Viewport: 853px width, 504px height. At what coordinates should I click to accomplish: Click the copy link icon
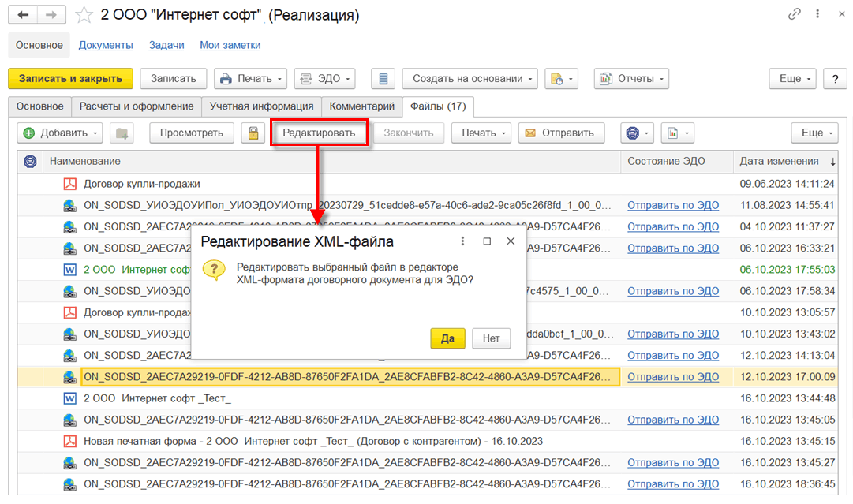(794, 15)
